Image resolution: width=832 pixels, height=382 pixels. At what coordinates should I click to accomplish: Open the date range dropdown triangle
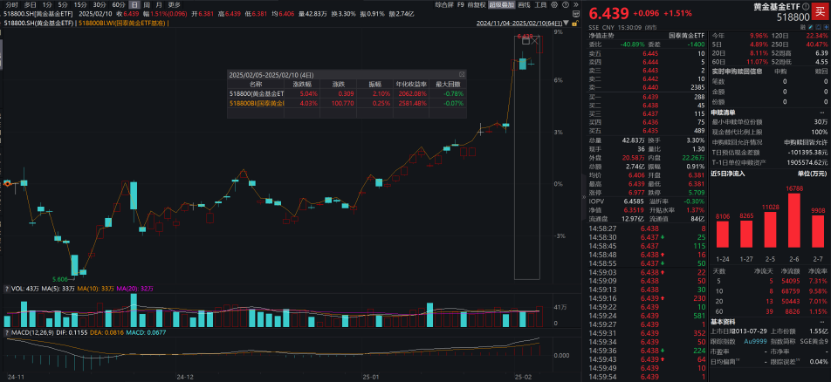point(566,23)
